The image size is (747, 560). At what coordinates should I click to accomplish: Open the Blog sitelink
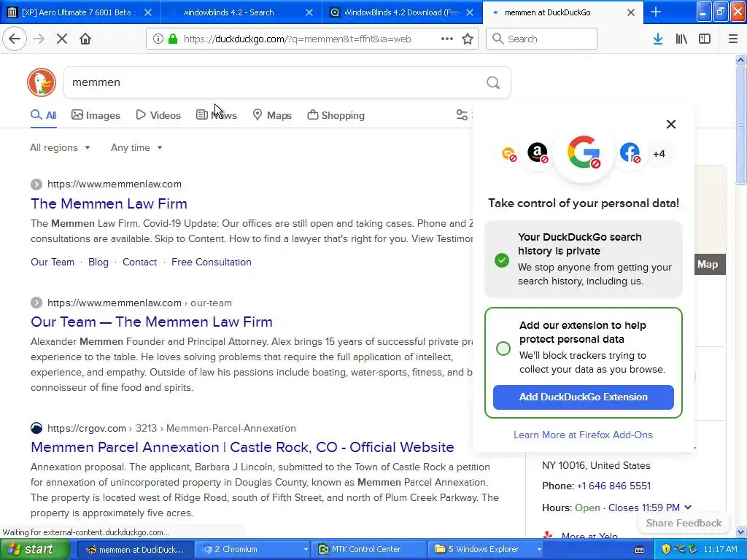click(x=98, y=262)
